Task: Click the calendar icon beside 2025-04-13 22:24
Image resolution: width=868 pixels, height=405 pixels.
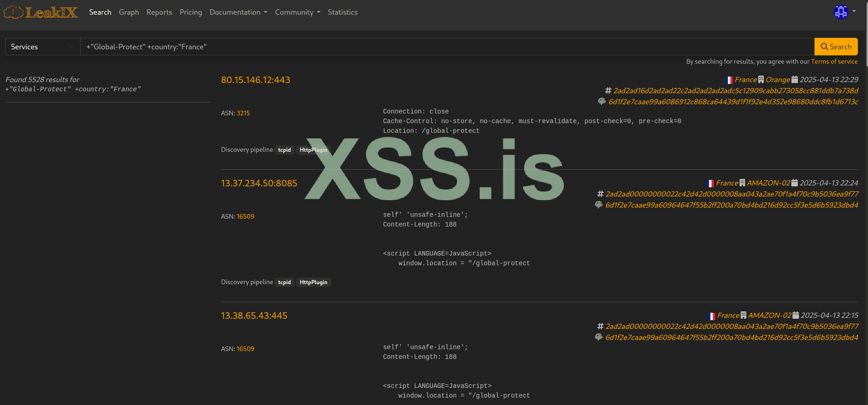Action: point(795,183)
